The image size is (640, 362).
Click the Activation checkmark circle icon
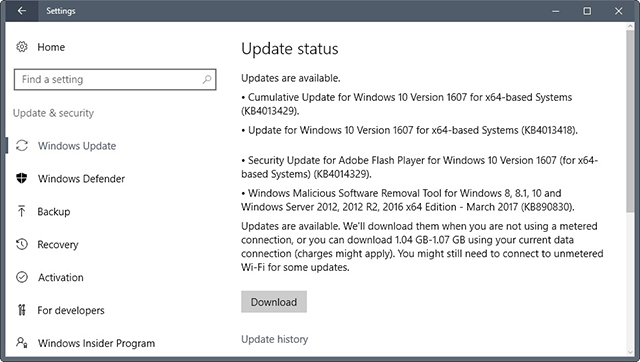(22, 277)
